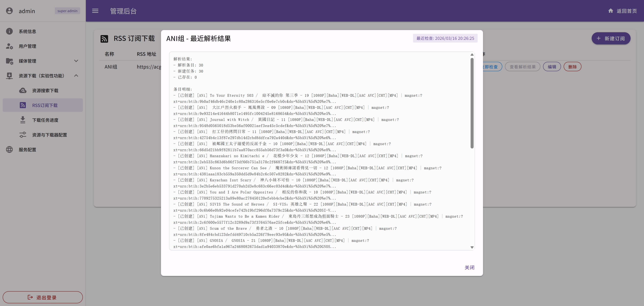Screen dimensions: 644x306
Task: Click the 退出登录 logout button
Action: coord(43,297)
